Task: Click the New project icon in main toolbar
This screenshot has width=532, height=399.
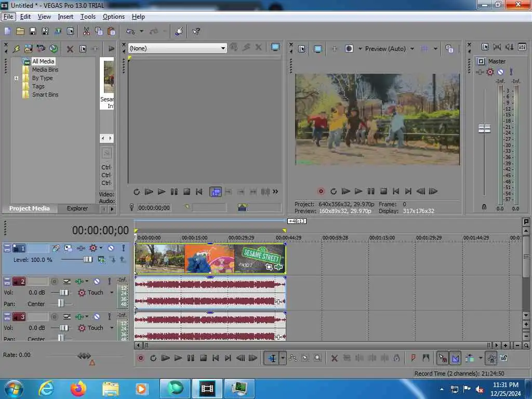Action: [7, 31]
